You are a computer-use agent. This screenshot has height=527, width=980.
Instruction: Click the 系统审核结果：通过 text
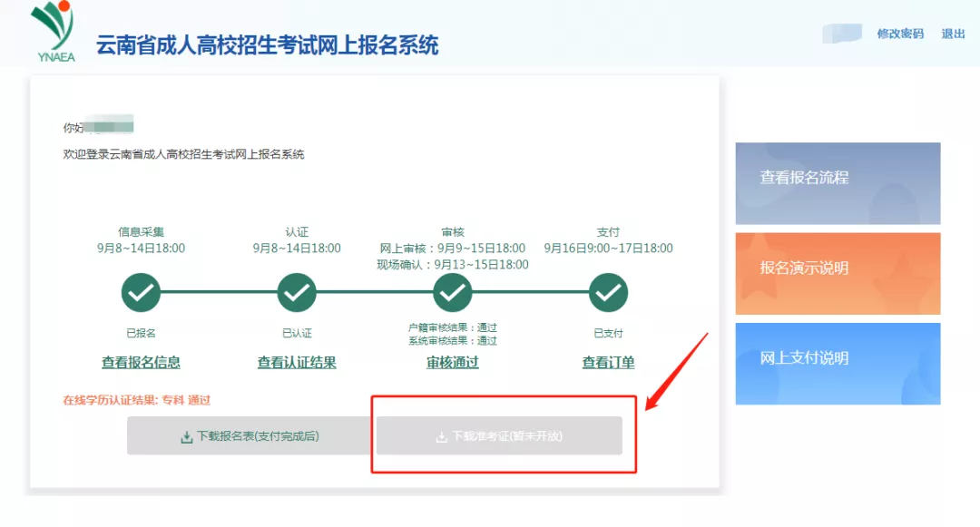[453, 340]
